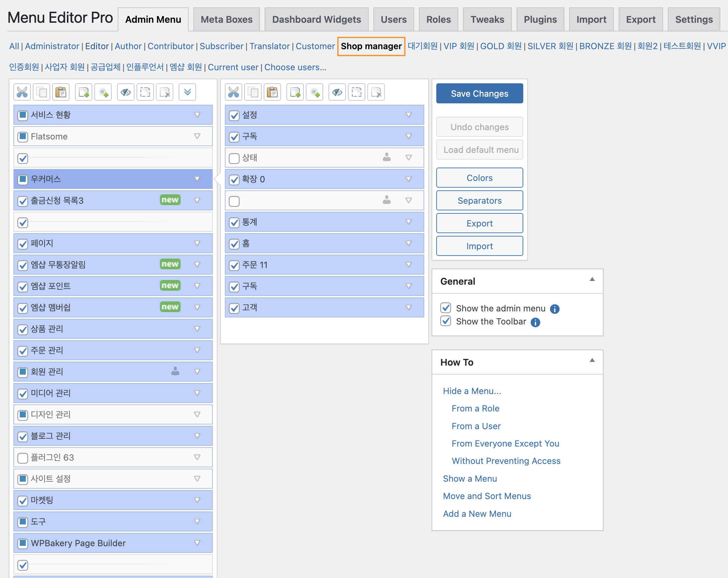Select the Administrator role link
This screenshot has width=728, height=578.
(52, 46)
